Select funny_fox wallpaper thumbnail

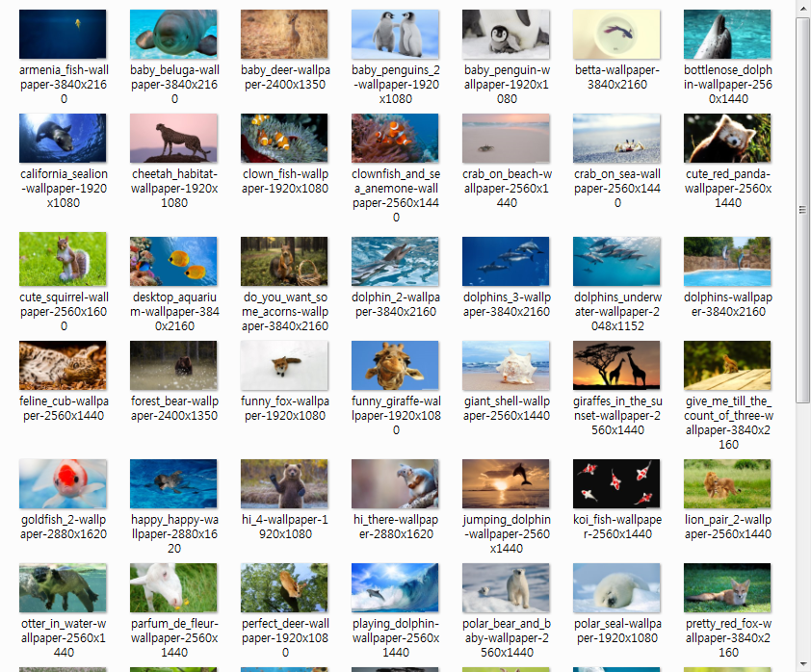pos(284,365)
